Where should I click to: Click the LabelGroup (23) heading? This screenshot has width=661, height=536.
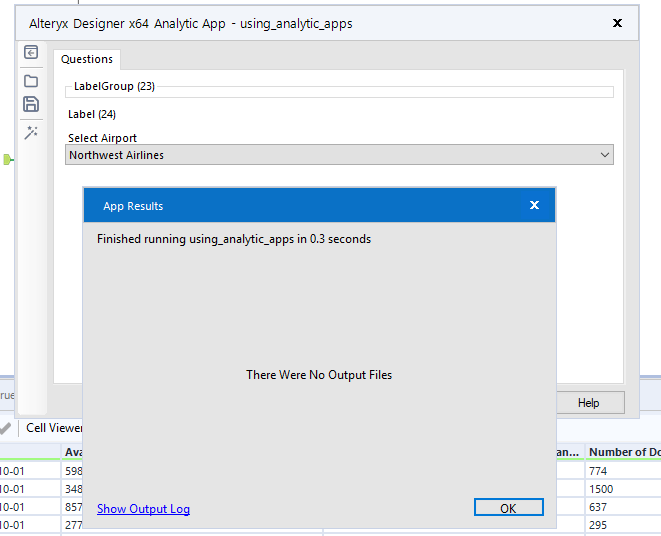[114, 86]
